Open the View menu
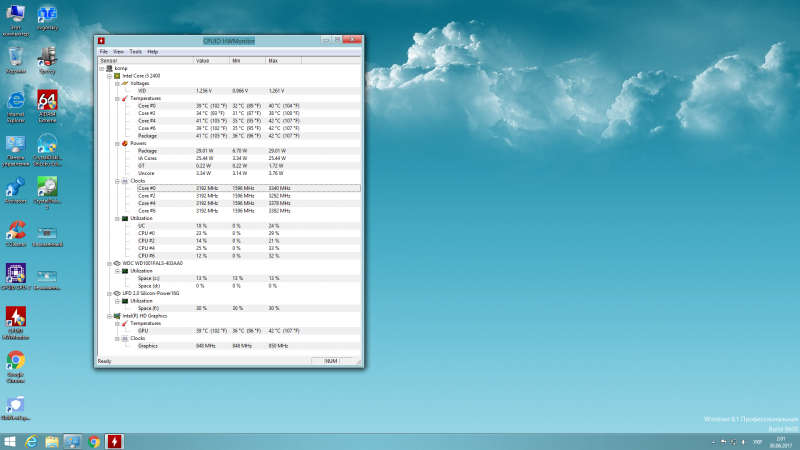This screenshot has width=800, height=450. click(x=118, y=51)
